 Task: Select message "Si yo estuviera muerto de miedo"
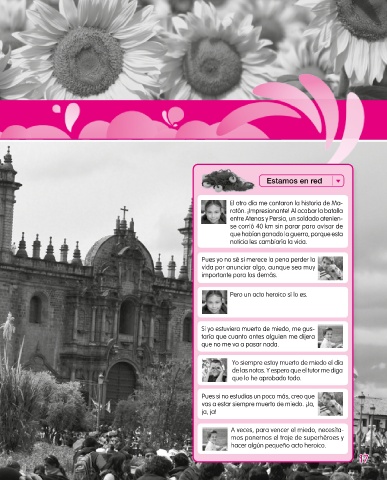coord(273,336)
